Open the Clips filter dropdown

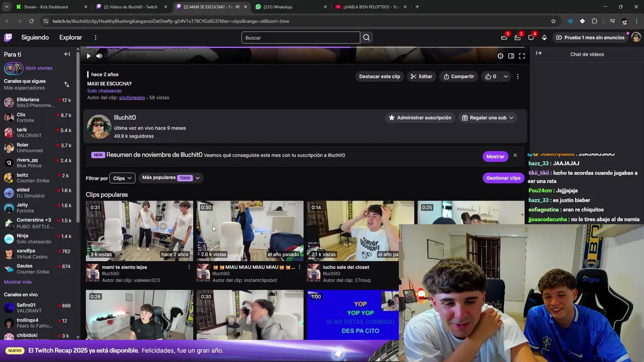pos(122,178)
